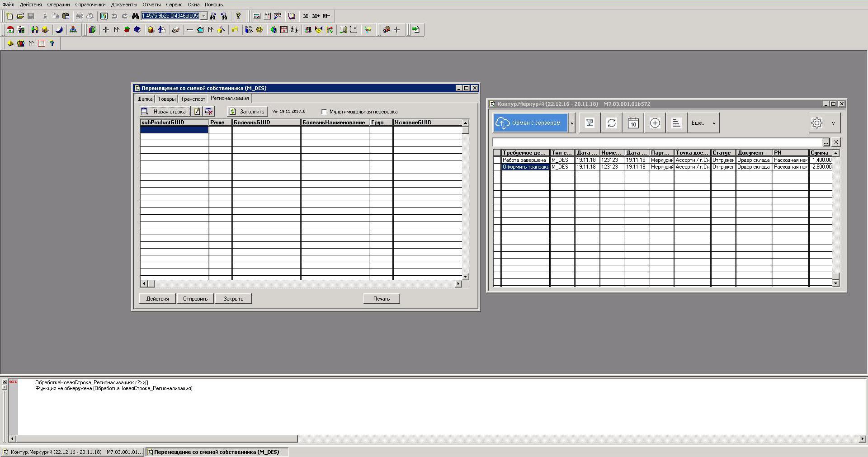Click the house icon in second toolbar
Viewport: 868px width, 457px height.
pyautogui.click(x=10, y=30)
